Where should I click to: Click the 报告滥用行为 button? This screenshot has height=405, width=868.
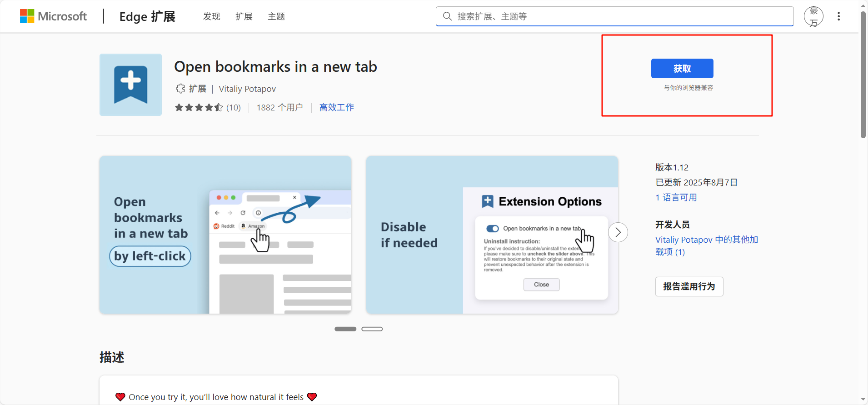click(689, 286)
